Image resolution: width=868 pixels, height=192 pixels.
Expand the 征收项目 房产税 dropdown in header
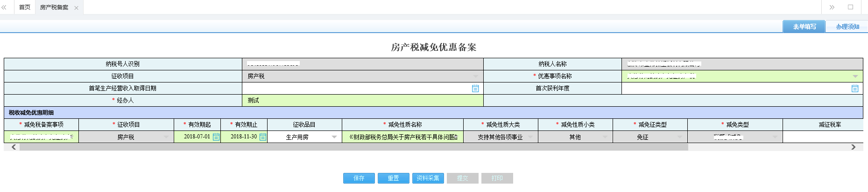coord(475,76)
